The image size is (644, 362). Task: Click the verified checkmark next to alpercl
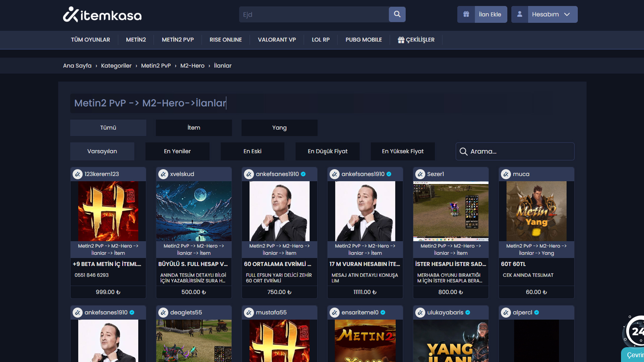point(537,312)
